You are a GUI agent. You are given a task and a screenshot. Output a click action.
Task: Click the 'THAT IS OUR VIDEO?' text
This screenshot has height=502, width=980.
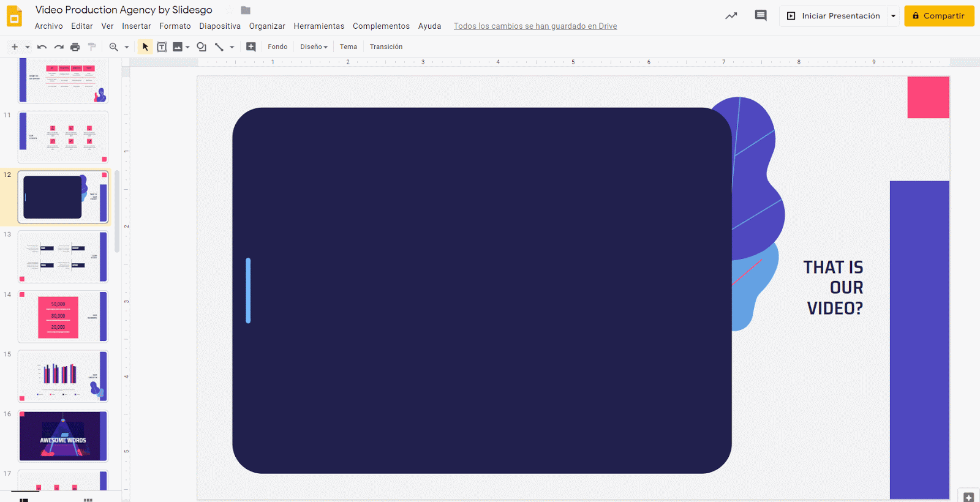click(x=834, y=288)
